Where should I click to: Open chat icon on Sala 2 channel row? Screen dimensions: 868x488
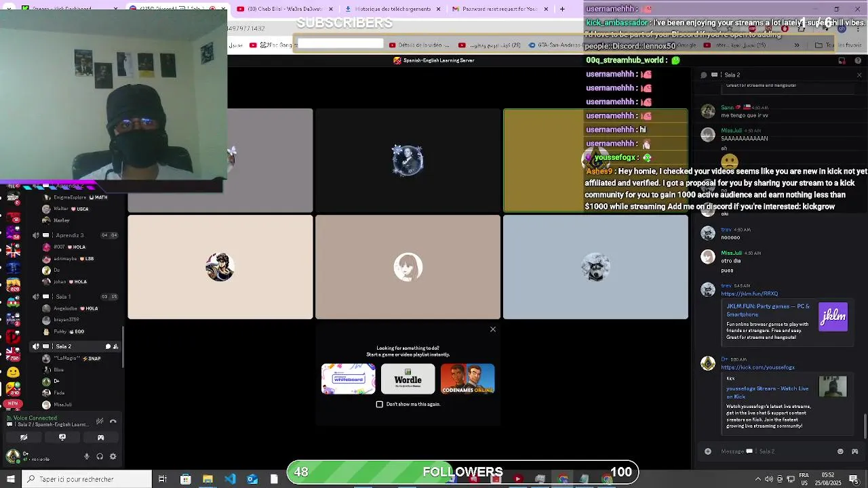[x=107, y=346]
